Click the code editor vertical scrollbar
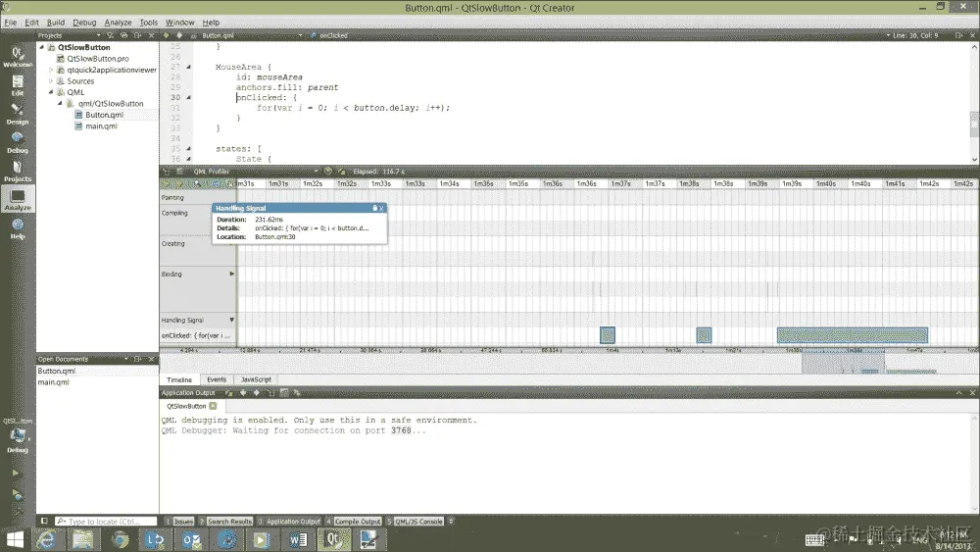 tap(974, 124)
